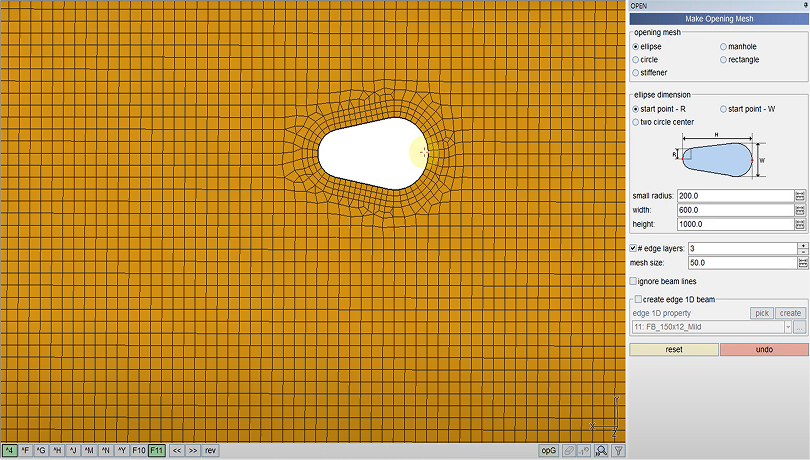Click the measure icon beside small radius field
The height and width of the screenshot is (460, 810).
[800, 196]
